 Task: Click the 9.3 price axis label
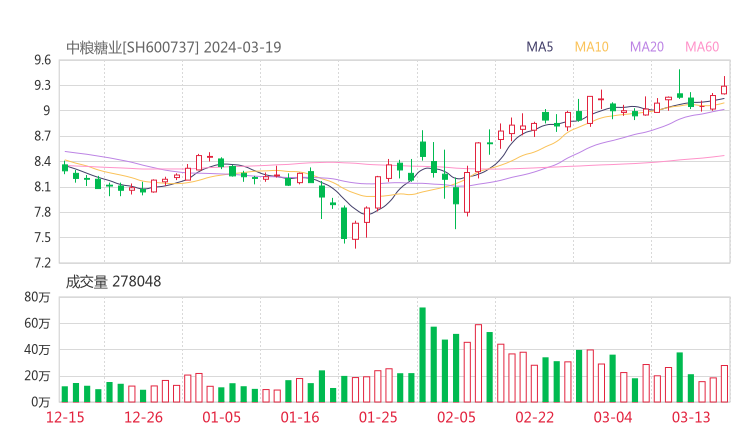42,85
